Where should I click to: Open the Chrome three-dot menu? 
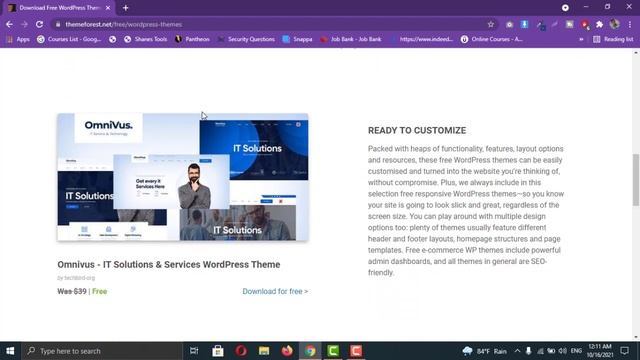[x=630, y=24]
